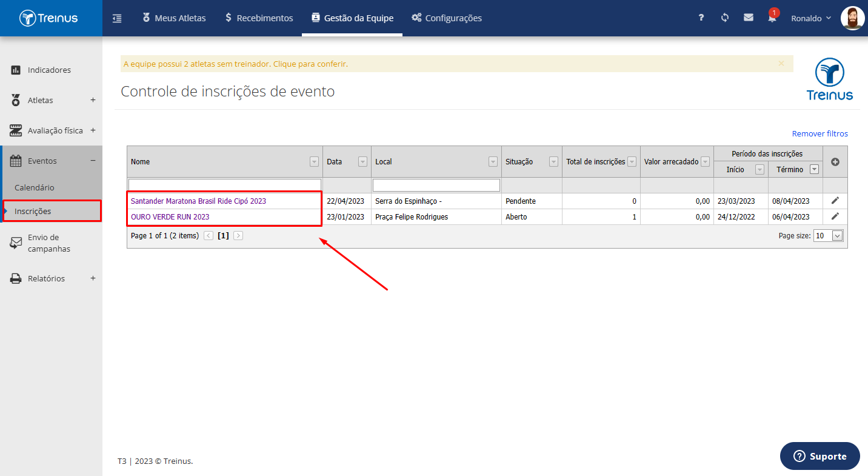Open OURO VERDE RUN 2023 event
This screenshot has height=476, width=868.
click(x=170, y=216)
